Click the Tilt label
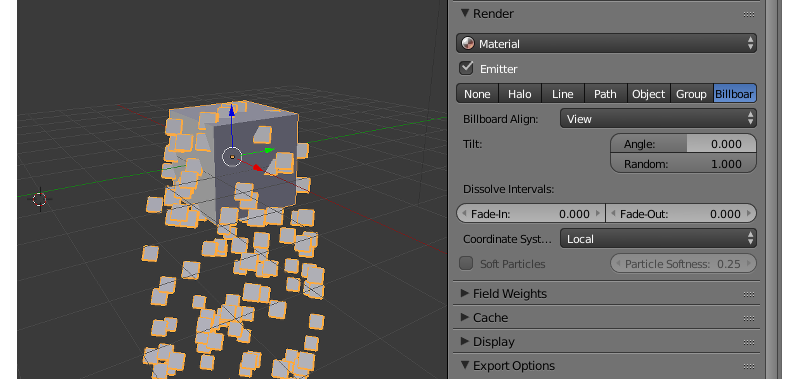The image size is (800, 379). coord(473,144)
